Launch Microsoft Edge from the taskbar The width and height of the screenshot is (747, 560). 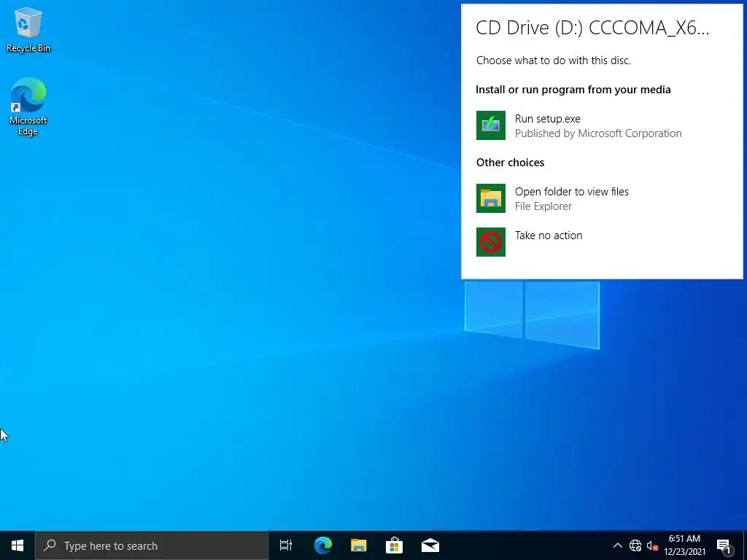click(x=322, y=545)
